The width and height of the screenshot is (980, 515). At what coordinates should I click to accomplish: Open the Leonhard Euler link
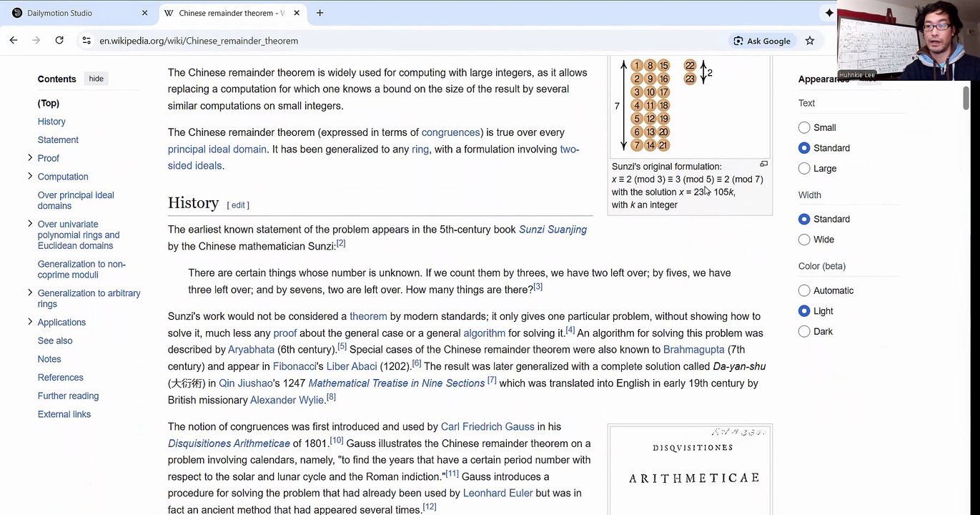[498, 493]
